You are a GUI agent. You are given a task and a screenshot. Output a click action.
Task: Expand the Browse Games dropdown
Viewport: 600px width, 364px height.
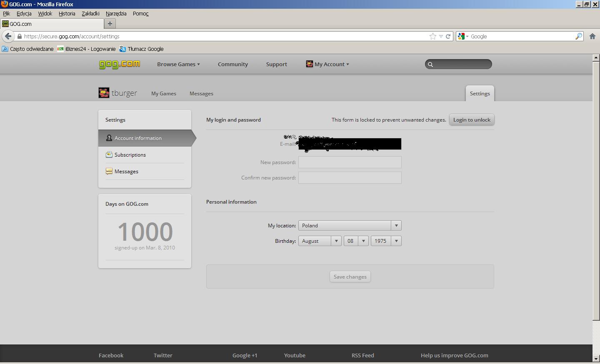[178, 64]
